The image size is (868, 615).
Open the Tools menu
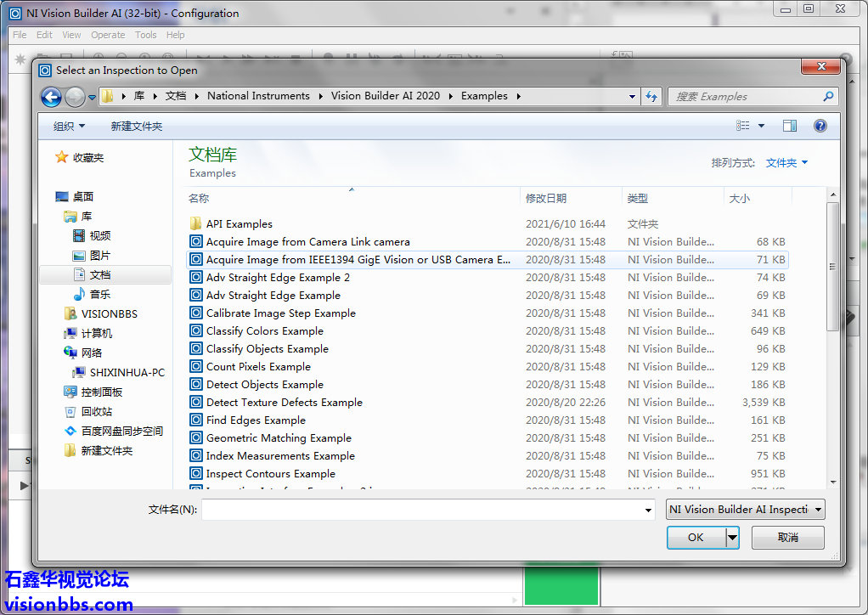pos(146,35)
